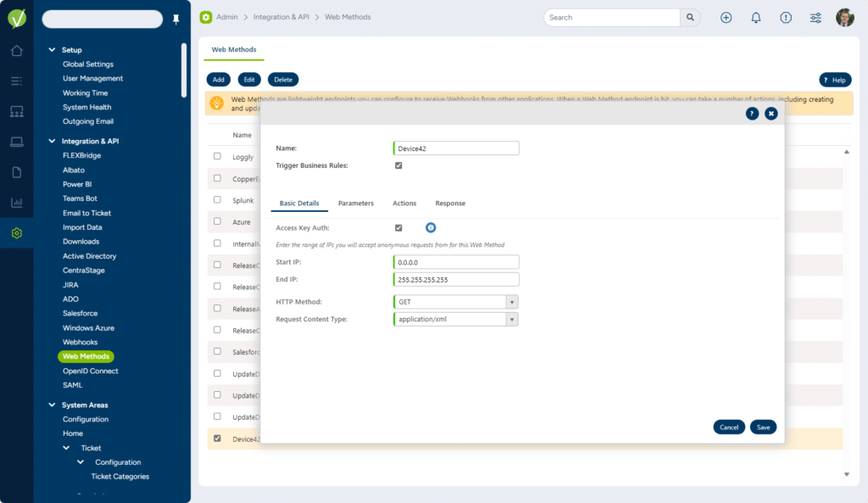868x503 pixels.
Task: Collapse the Integration & API section
Action: point(52,141)
